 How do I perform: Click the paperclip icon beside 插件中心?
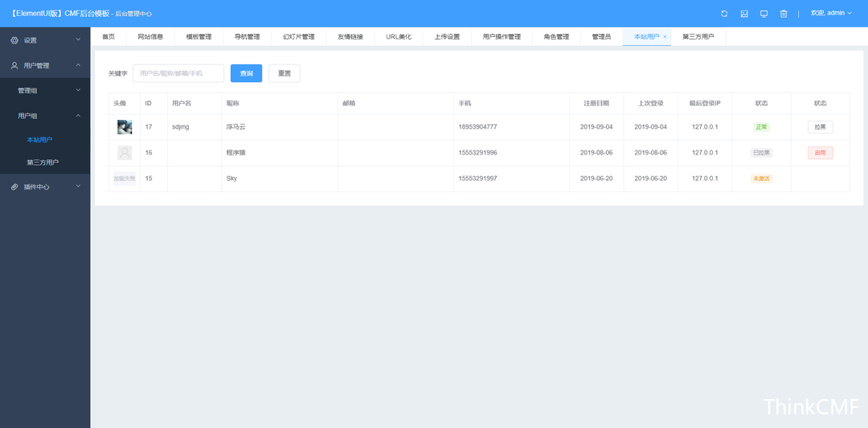(15, 187)
